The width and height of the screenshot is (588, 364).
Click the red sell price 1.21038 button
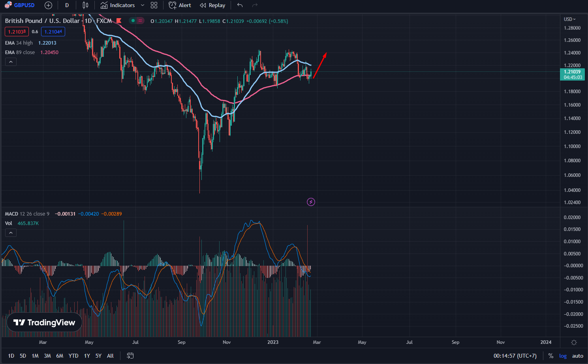click(17, 32)
